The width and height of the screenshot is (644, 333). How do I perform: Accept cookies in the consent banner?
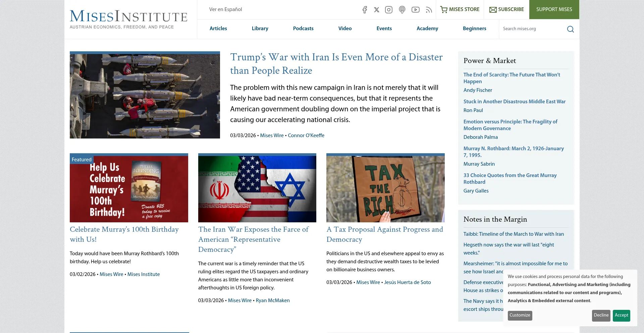(621, 315)
